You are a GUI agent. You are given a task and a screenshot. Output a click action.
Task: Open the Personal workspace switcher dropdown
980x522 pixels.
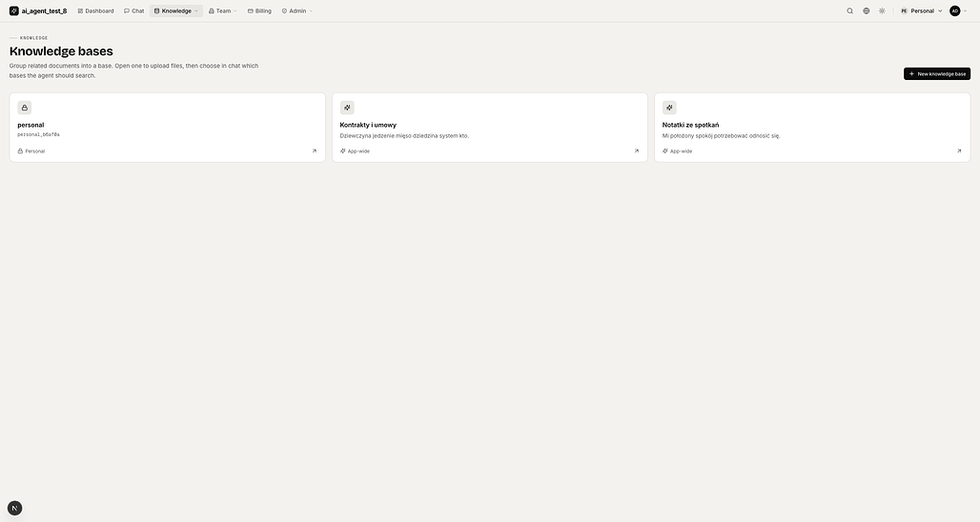point(921,10)
